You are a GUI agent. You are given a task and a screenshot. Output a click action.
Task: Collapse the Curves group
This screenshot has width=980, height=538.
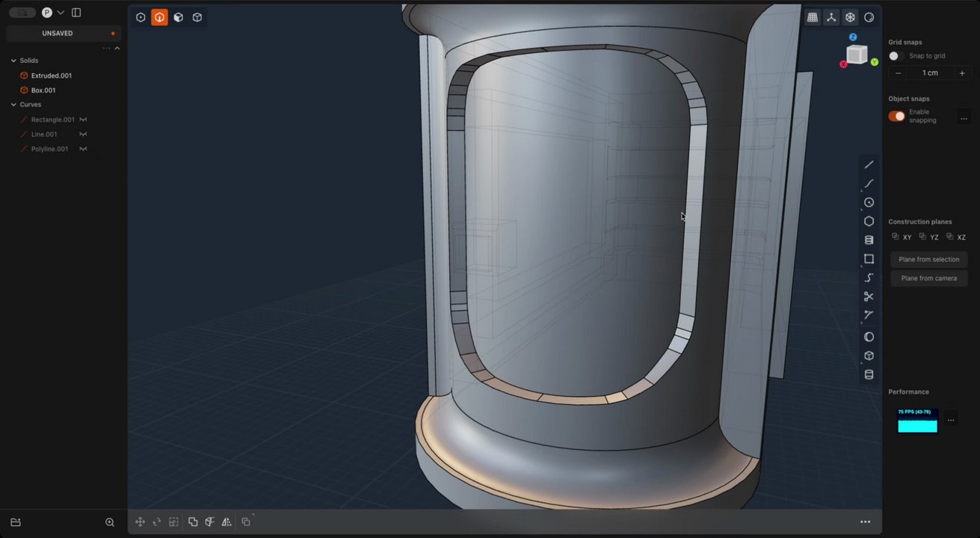click(13, 105)
